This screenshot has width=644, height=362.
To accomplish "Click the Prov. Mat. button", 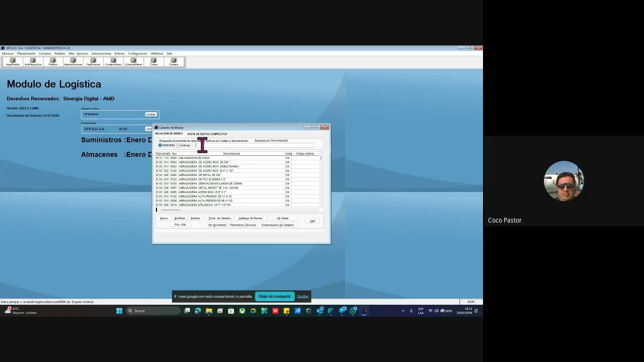I will tap(180, 225).
